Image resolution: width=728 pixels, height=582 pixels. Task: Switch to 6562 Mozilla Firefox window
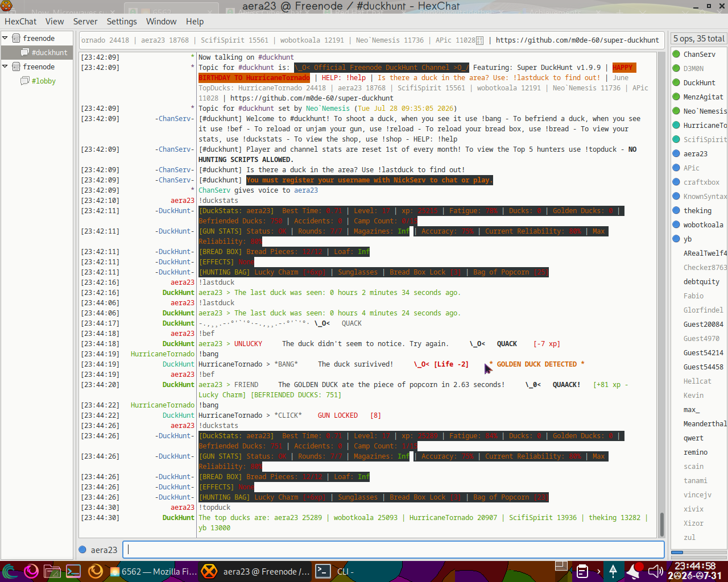point(153,571)
